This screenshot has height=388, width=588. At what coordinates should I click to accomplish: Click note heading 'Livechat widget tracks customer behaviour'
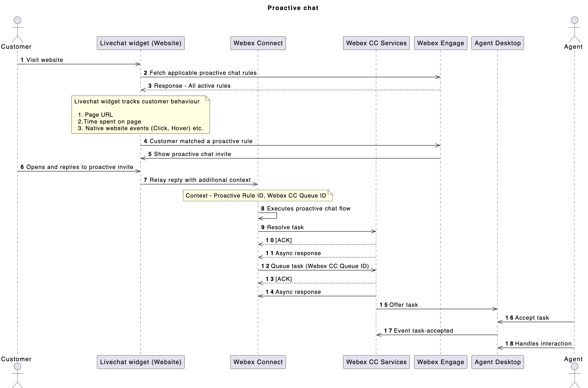[137, 101]
